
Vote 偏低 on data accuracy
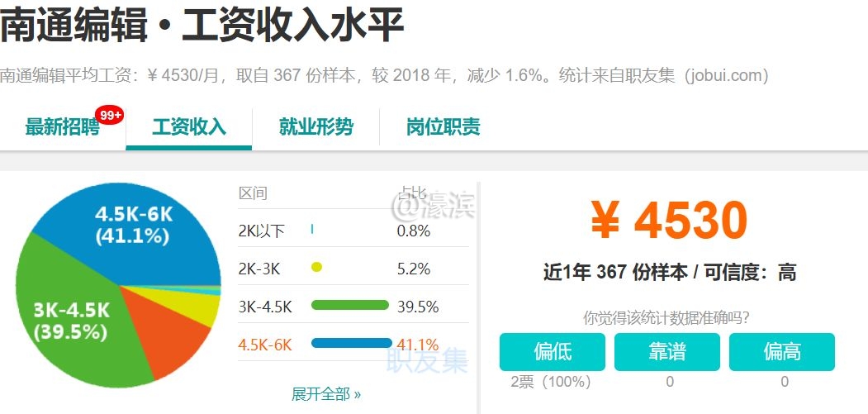552,352
